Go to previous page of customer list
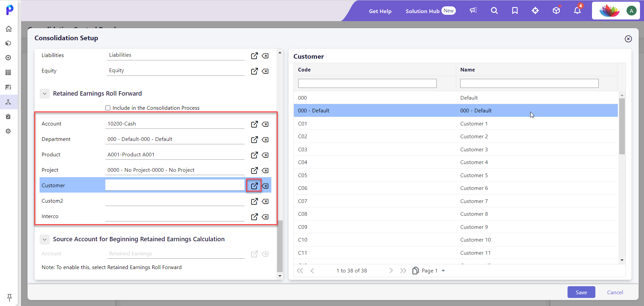This screenshot has width=644, height=306. click(312, 270)
